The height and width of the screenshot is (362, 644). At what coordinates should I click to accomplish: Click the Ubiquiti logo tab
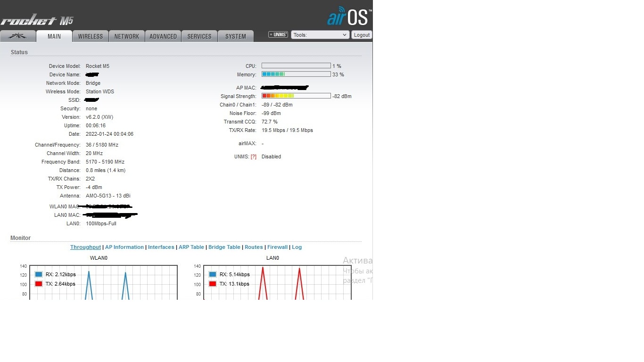click(18, 36)
